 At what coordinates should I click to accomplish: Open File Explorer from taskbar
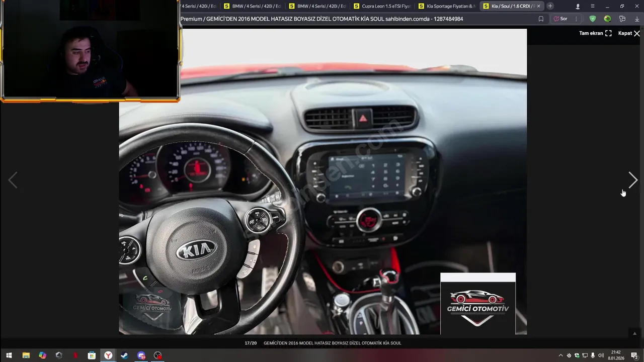point(26,355)
